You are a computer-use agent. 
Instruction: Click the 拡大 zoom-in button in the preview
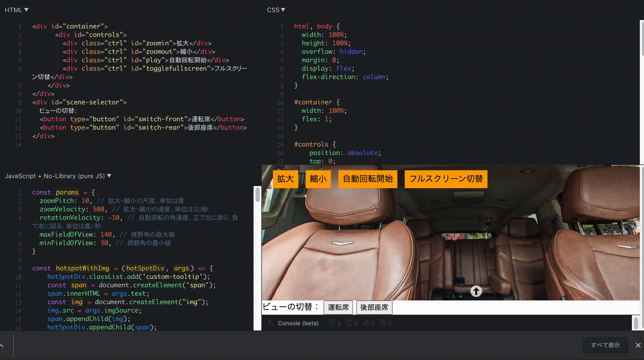285,179
